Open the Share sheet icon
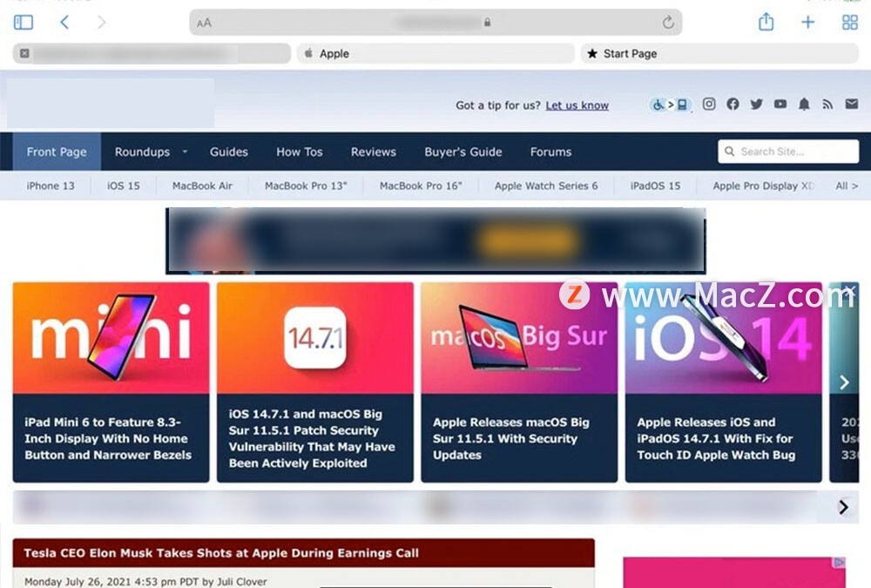 point(766,22)
